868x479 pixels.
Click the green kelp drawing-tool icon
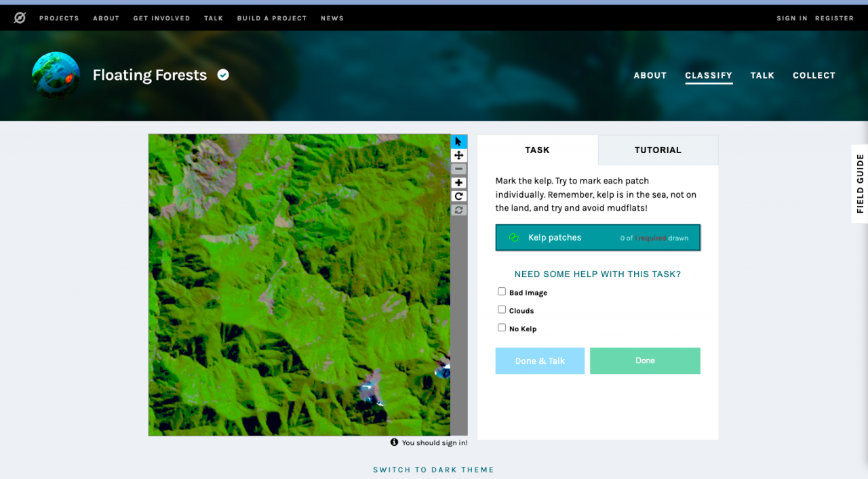point(514,238)
